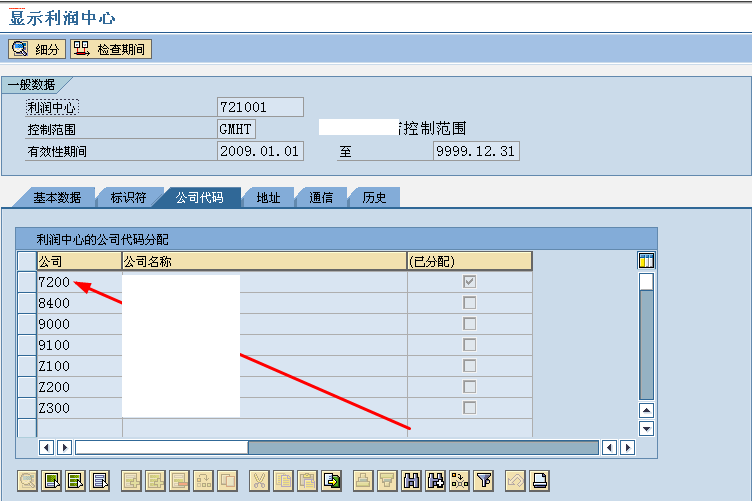Click the scissors cut icon
This screenshot has width=752, height=501.
pyautogui.click(x=259, y=480)
